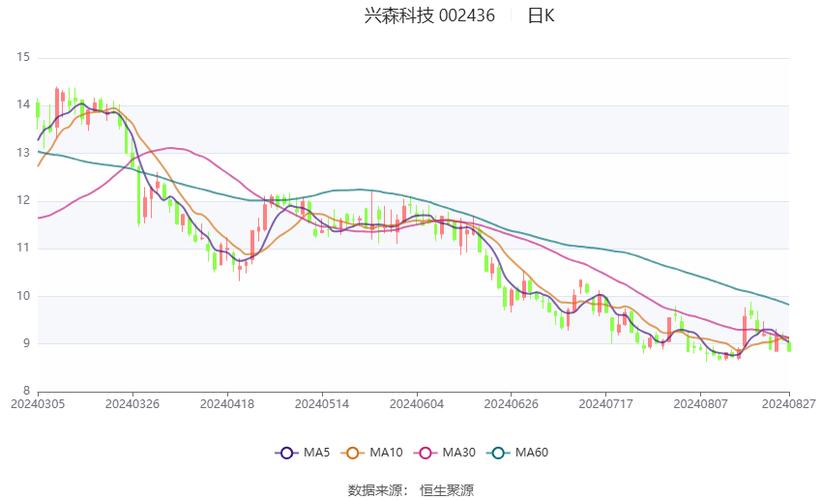
Task: Click the 恒生聚源 data source text
Action: [447, 489]
